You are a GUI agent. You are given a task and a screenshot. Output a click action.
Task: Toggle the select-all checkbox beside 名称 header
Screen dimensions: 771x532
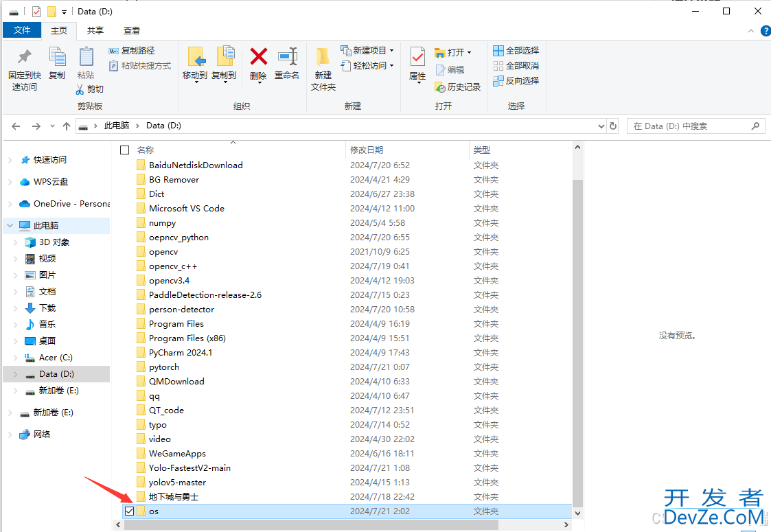[x=125, y=150]
